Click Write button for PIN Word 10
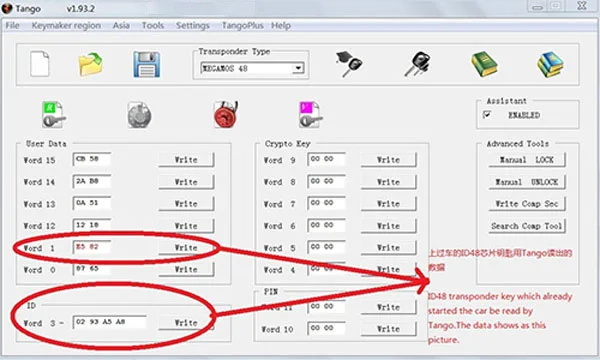 click(x=388, y=329)
